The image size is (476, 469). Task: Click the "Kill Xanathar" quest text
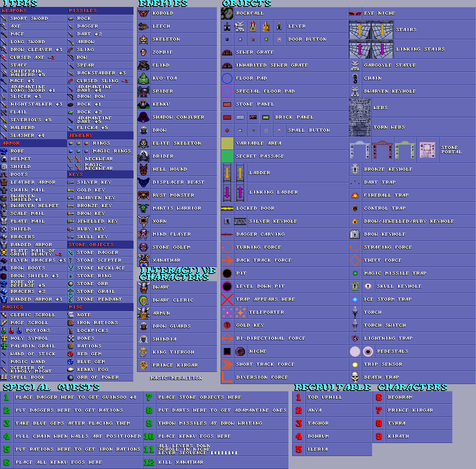click(181, 462)
